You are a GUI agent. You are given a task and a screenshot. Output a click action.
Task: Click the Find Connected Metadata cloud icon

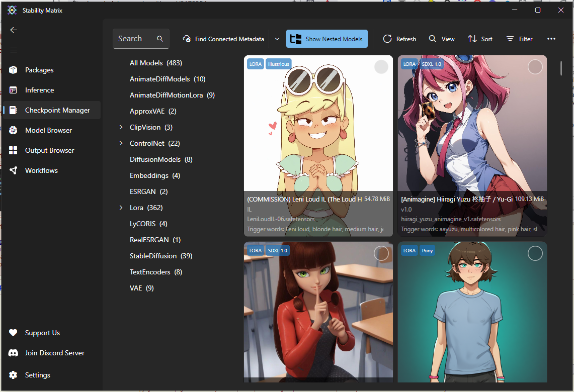(x=187, y=39)
